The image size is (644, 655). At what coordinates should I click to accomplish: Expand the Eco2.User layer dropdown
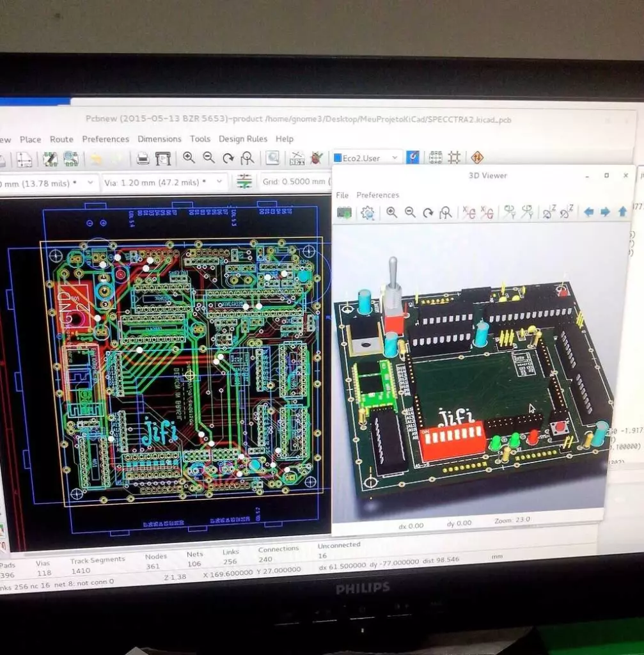[395, 158]
